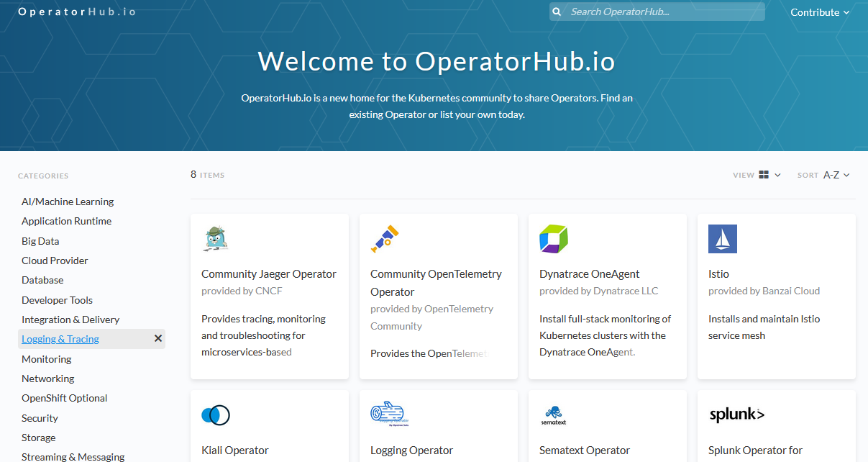The width and height of the screenshot is (868, 462).
Task: Select Storage category
Action: click(38, 438)
